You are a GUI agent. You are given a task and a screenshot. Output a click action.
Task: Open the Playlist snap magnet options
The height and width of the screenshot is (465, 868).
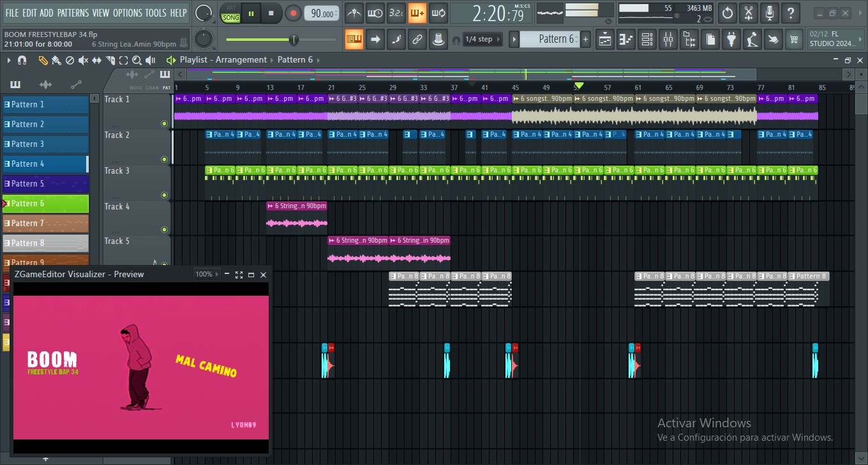point(22,60)
